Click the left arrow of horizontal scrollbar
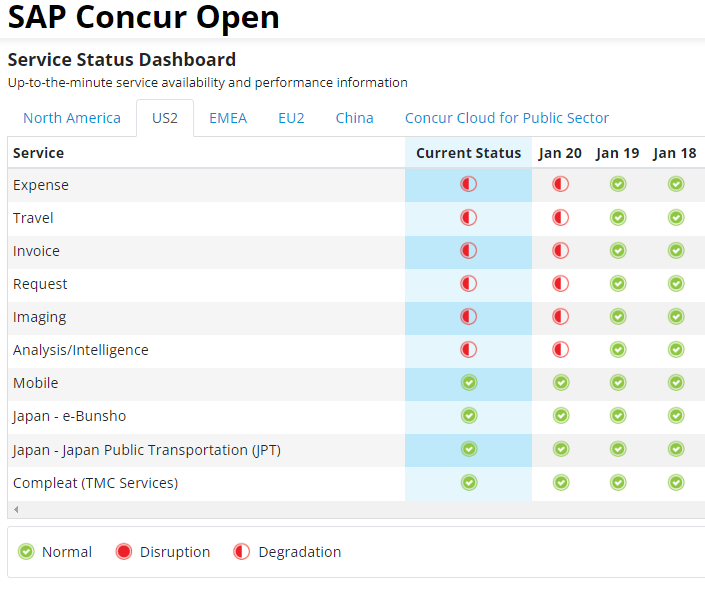The image size is (705, 592). pyautogui.click(x=16, y=509)
